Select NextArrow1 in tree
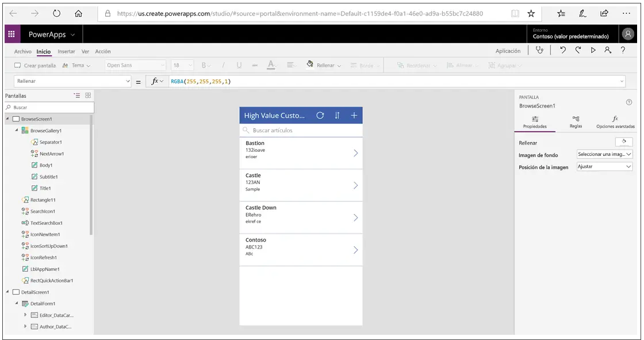This screenshot has height=340, width=644. coord(52,154)
